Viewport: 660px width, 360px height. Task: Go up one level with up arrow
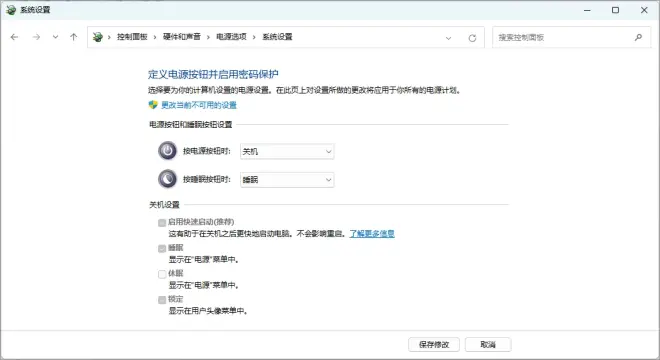74,37
